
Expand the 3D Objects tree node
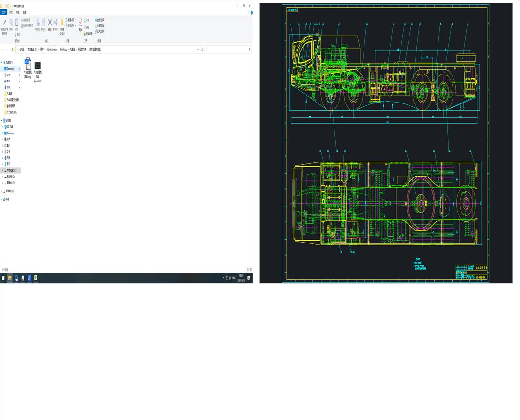coord(3,126)
